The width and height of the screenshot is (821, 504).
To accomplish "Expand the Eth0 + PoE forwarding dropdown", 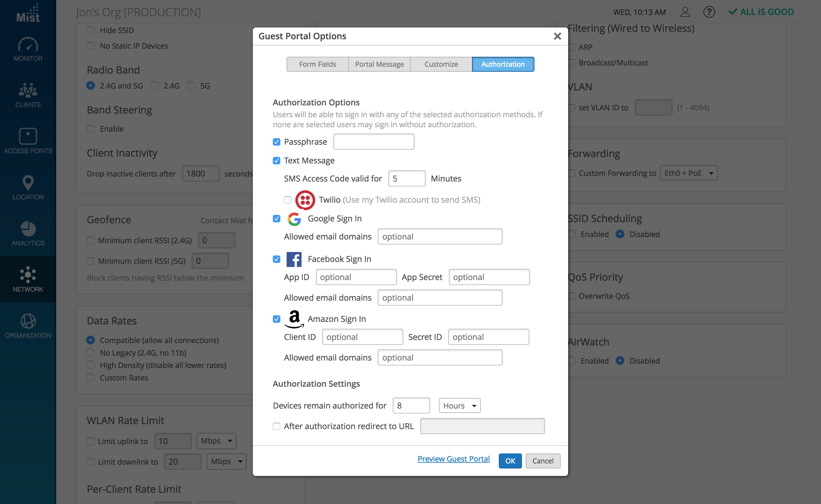I will [x=688, y=173].
